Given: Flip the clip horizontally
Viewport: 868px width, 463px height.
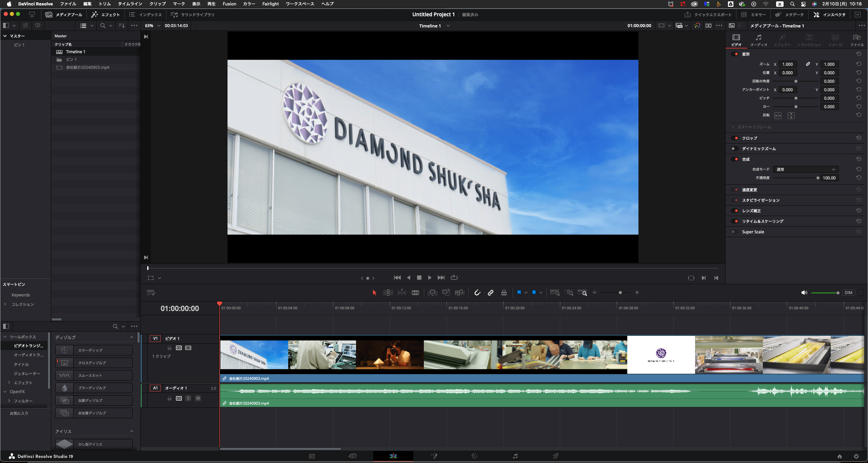Looking at the screenshot, I should [x=778, y=116].
